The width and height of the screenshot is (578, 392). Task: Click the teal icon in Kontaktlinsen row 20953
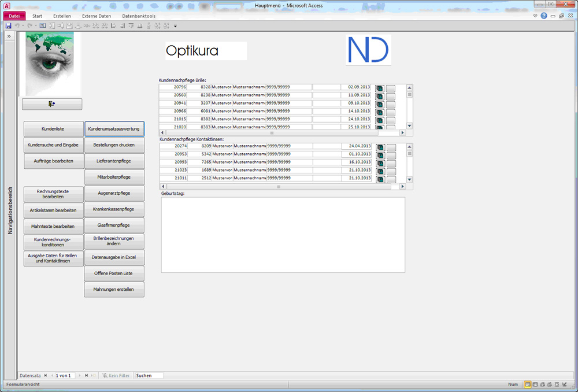pos(380,156)
